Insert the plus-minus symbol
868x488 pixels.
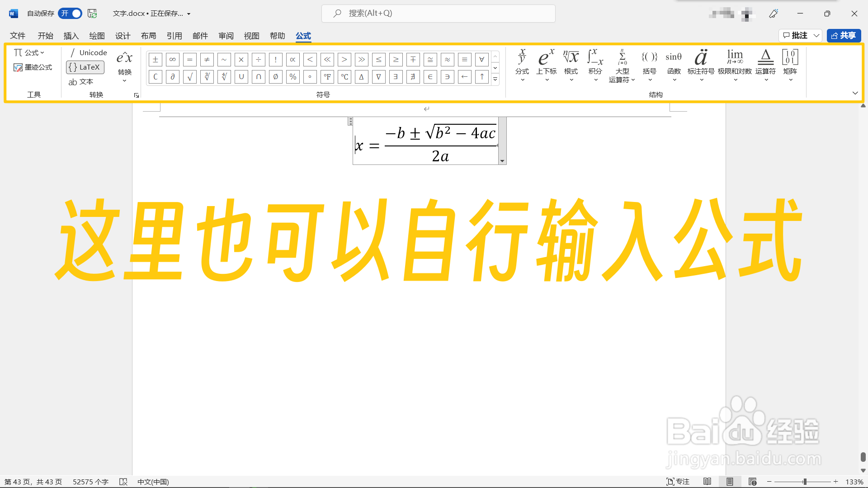click(156, 60)
